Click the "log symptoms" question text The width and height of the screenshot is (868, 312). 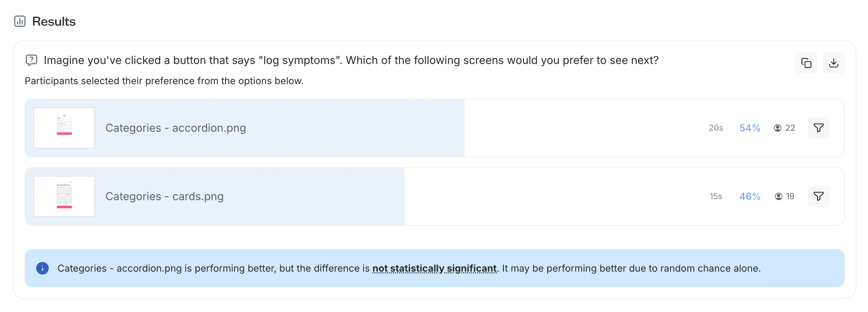click(x=351, y=60)
